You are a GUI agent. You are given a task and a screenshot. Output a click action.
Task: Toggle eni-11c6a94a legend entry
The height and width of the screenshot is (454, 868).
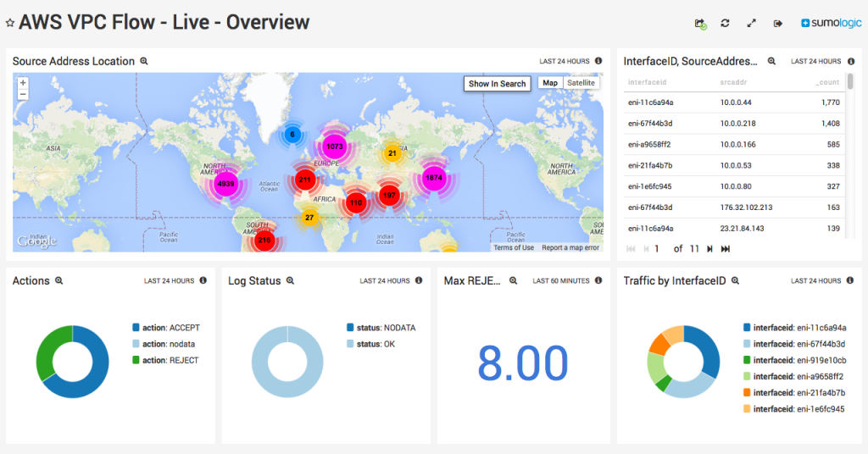794,327
